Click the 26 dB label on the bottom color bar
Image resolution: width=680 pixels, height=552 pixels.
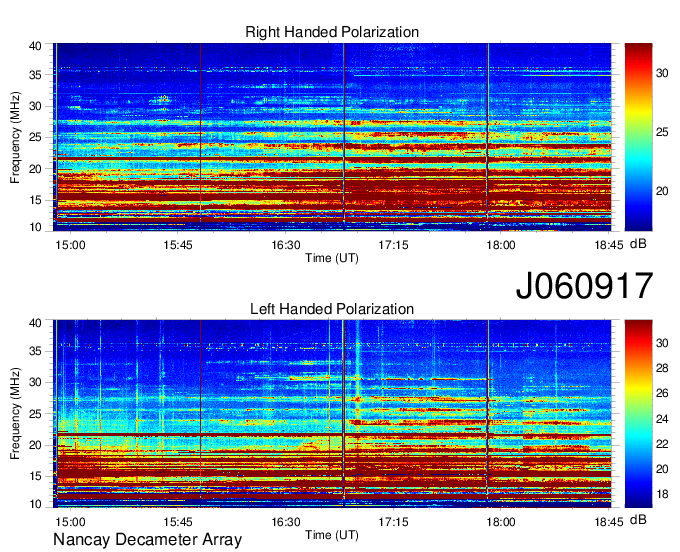[662, 393]
